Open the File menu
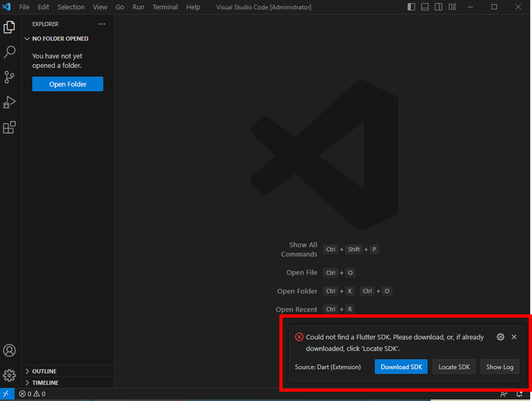The width and height of the screenshot is (532, 401). pyautogui.click(x=24, y=7)
